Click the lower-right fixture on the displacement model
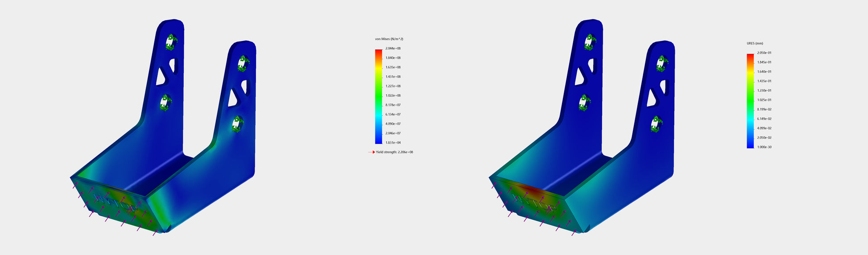The height and width of the screenshot is (255, 868). (x=657, y=124)
